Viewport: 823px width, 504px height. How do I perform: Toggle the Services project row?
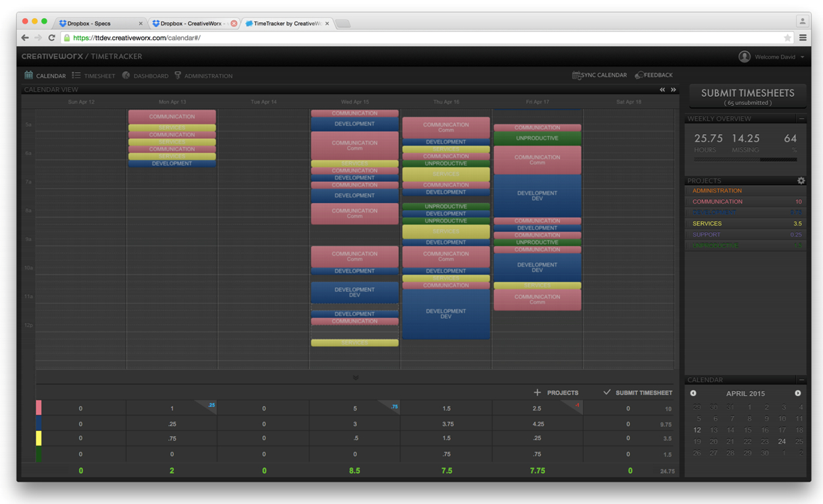click(x=745, y=224)
